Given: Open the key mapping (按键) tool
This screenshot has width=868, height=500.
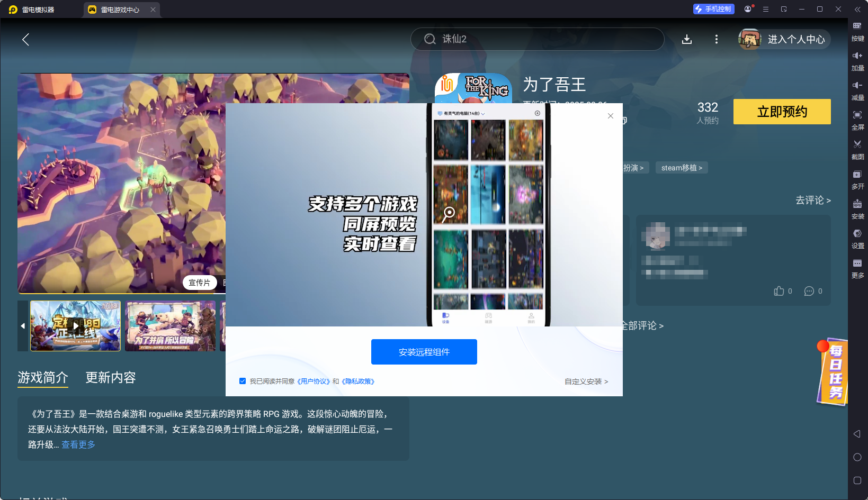Looking at the screenshot, I should point(857,31).
